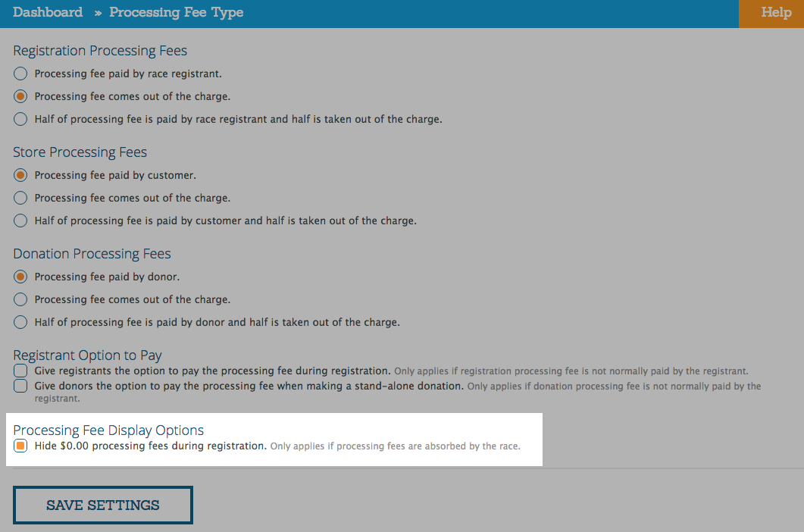Select donation processing fee paid by donor

(20, 277)
